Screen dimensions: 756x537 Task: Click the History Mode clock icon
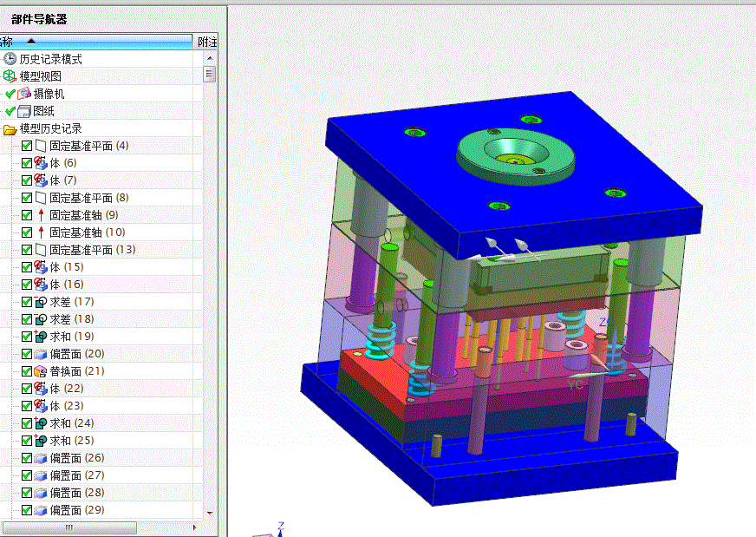click(10, 59)
